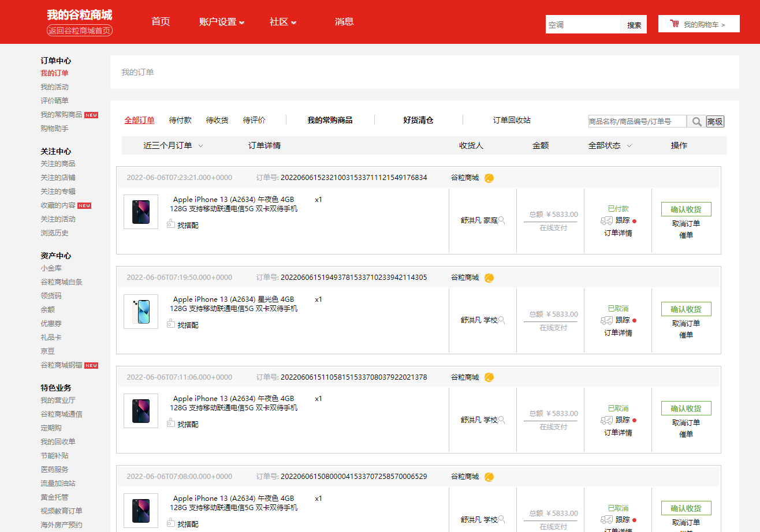Click the orange store badge on order ending 176834
760x532 pixels.
pos(489,178)
